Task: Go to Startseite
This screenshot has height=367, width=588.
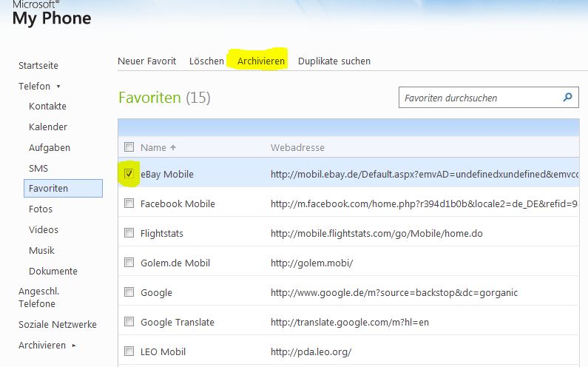Action: click(x=38, y=65)
